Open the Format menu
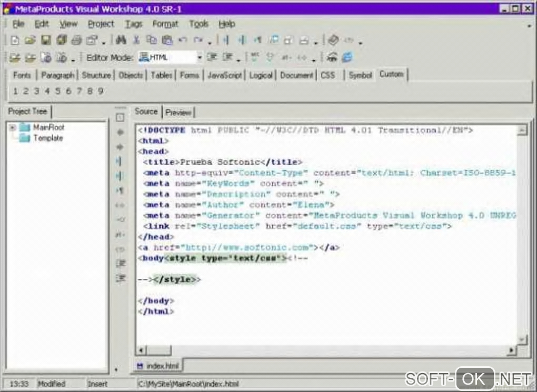537x392 pixels. (x=165, y=24)
